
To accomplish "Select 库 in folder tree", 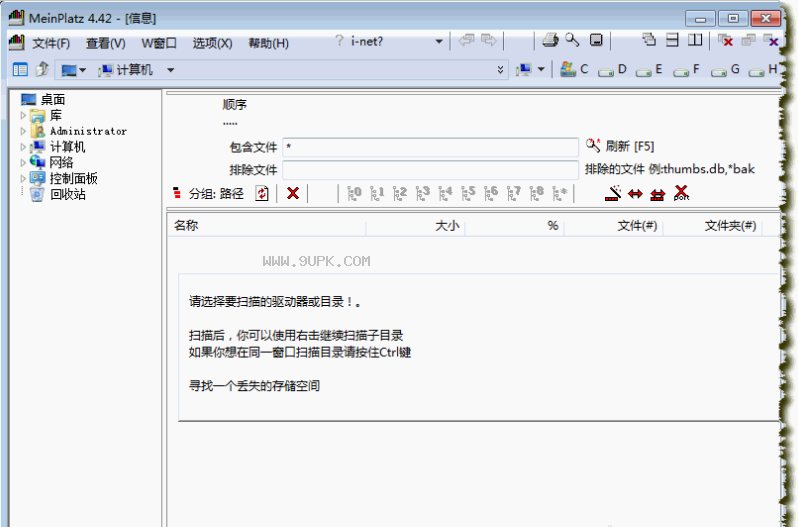I will pyautogui.click(x=46, y=115).
